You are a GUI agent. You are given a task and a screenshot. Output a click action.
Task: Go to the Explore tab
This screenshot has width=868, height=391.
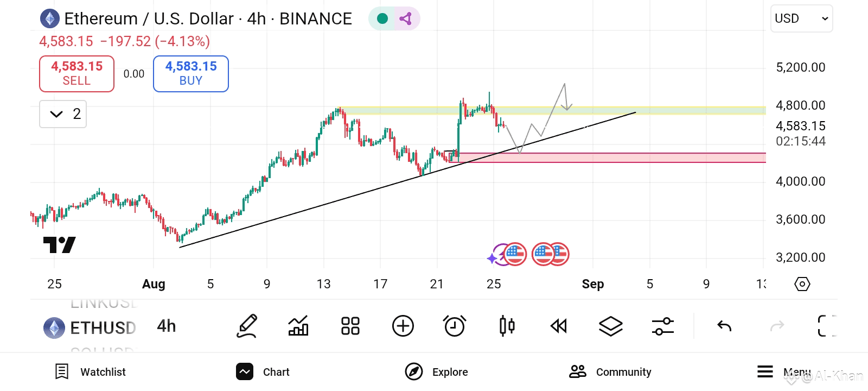coord(437,372)
